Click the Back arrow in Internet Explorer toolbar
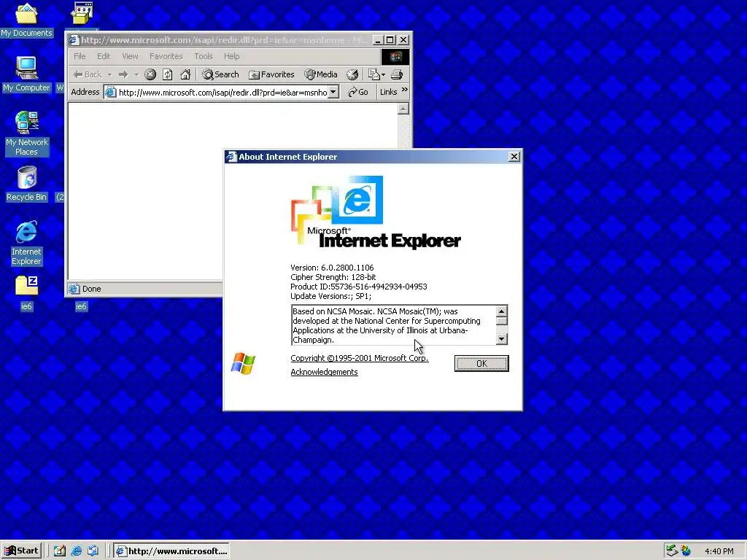The height and width of the screenshot is (560, 747). tap(88, 74)
